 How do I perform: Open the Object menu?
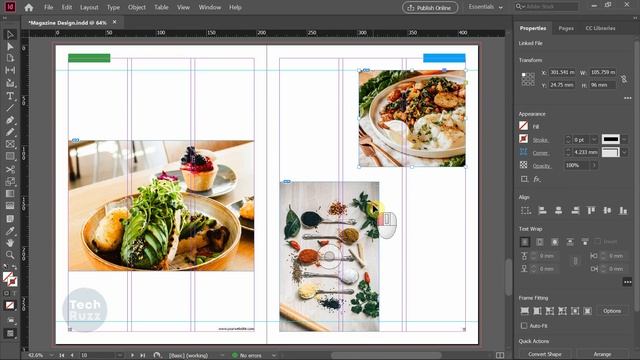pos(137,7)
